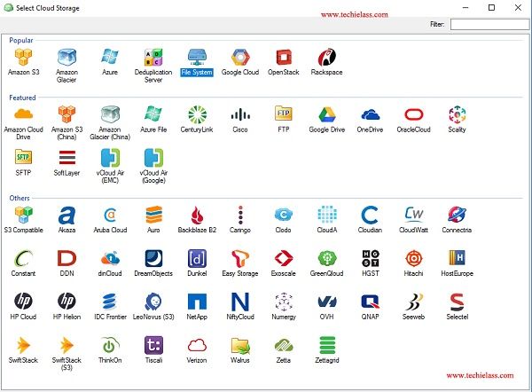Choose Clodo storage
The width and height of the screenshot is (532, 392).
click(x=284, y=215)
